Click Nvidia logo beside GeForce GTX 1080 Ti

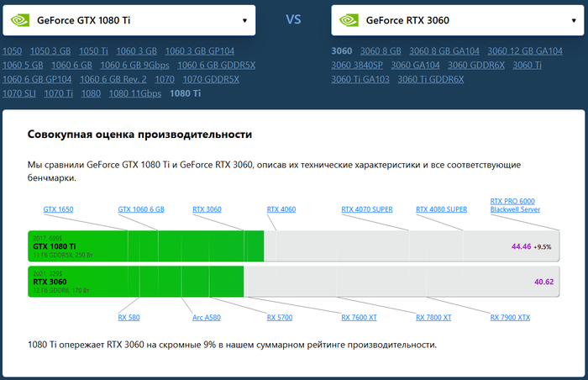pos(20,20)
